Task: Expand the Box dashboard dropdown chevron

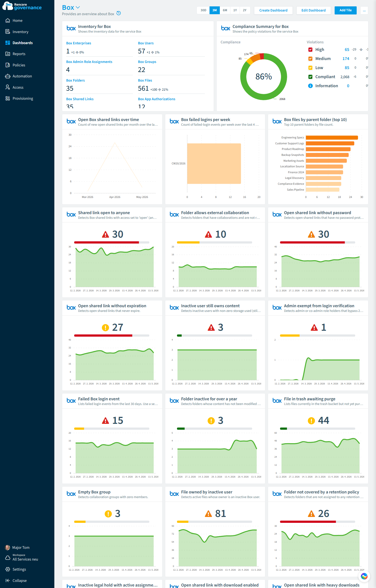Action: (78, 8)
